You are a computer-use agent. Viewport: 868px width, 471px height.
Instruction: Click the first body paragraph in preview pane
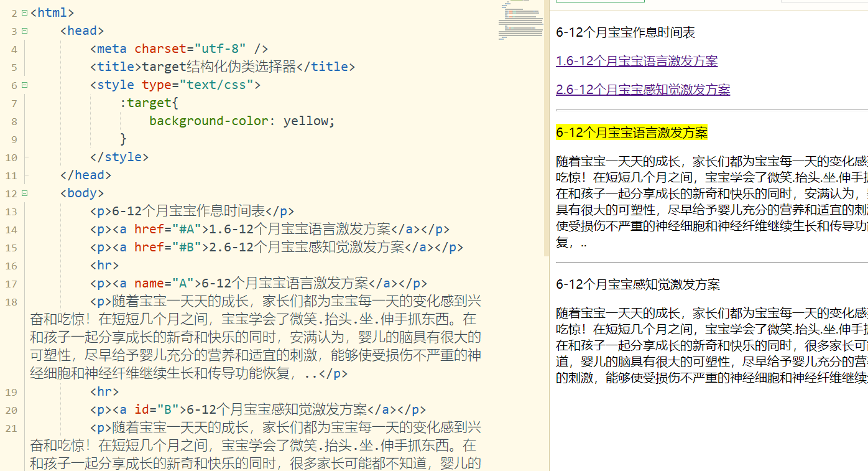(711, 202)
